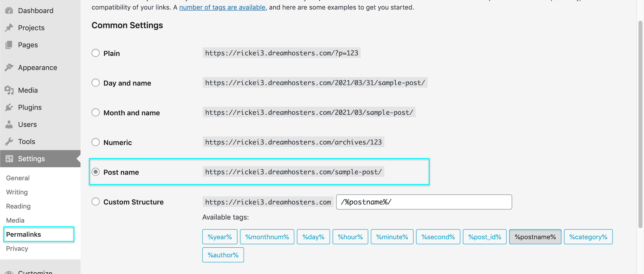This screenshot has height=274, width=644.
Task: Click the Appearance paintbrush icon
Action: coord(9,68)
